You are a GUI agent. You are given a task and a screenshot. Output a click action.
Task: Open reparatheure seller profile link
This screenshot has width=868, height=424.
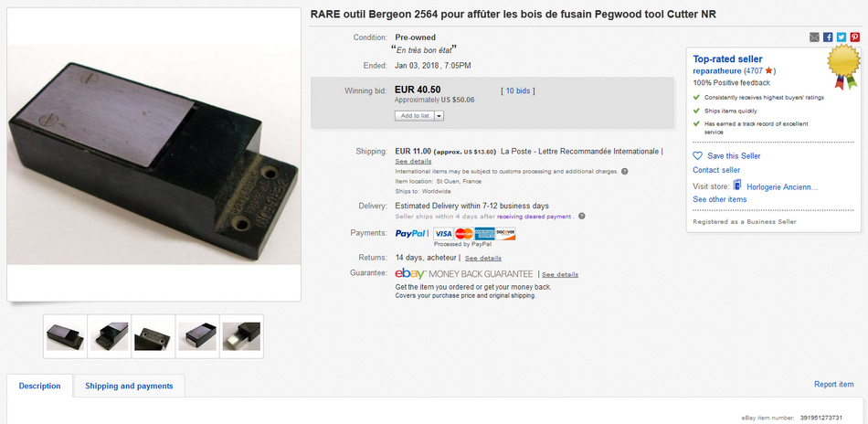[x=717, y=71]
